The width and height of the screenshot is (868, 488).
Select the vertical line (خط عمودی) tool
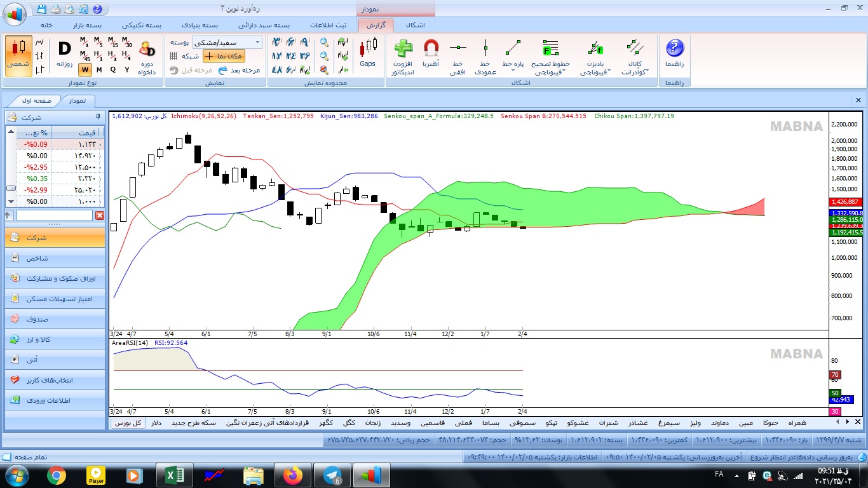[485, 56]
